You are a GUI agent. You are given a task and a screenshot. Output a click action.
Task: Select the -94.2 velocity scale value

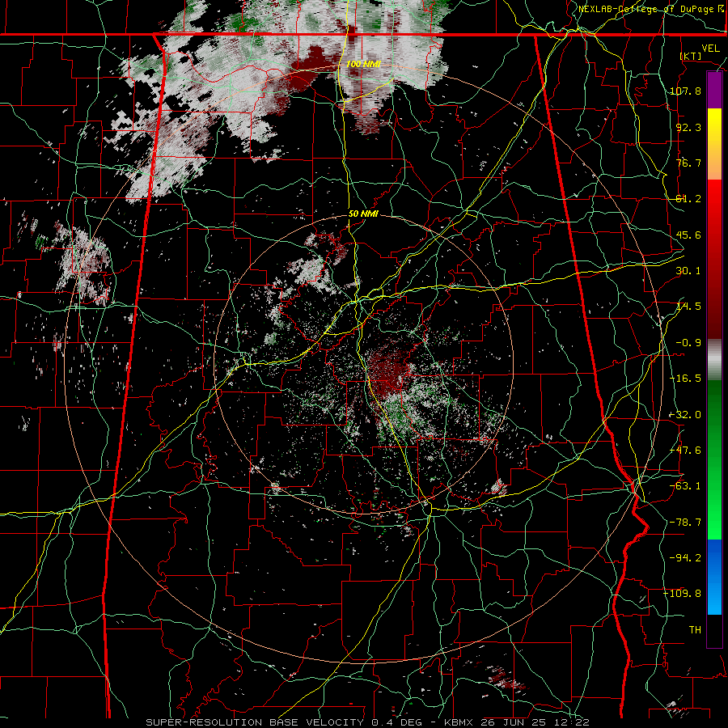coord(685,558)
